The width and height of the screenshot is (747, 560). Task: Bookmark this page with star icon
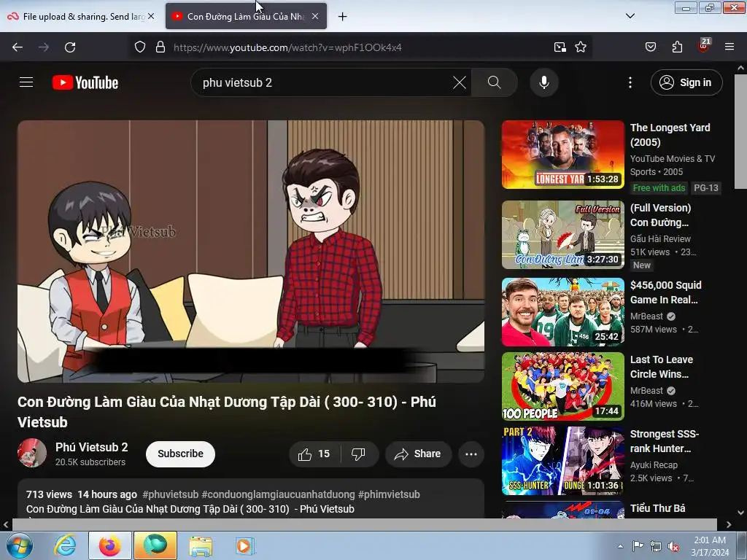[x=580, y=47]
